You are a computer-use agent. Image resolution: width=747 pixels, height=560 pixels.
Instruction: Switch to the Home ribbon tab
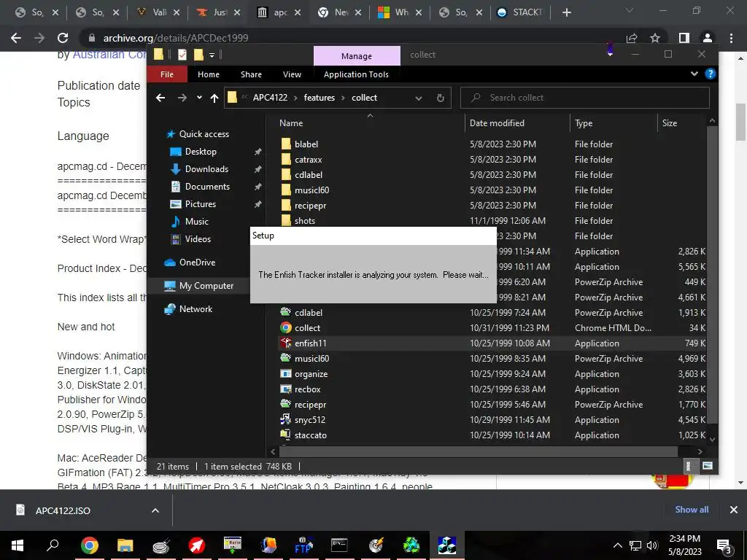pos(209,74)
